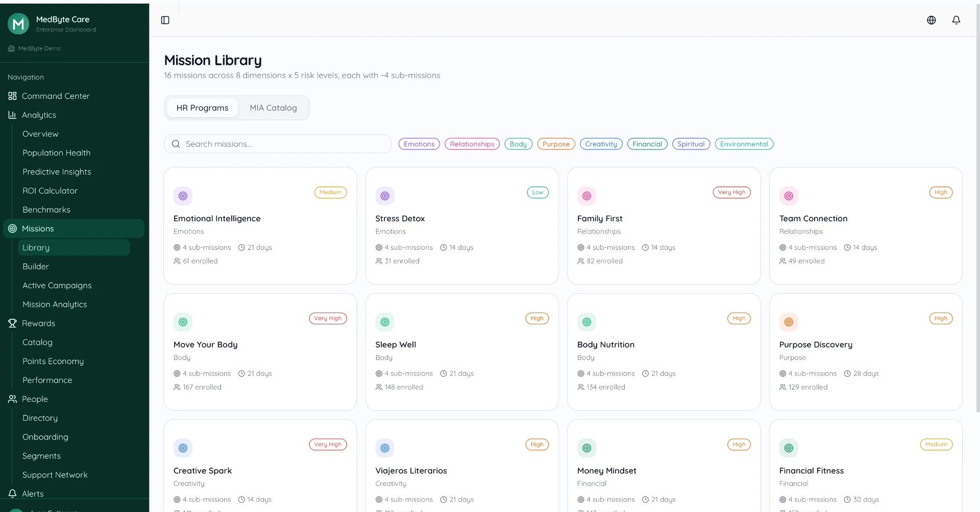Screen dimensions: 980x512
Task: Click the Creative Spark mission icon
Action: coord(183,448)
